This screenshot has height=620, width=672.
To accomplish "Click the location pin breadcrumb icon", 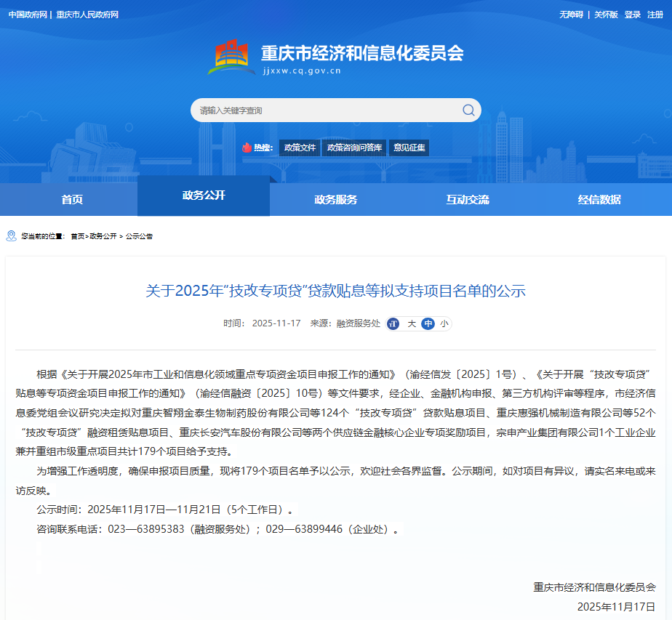I will pyautogui.click(x=11, y=236).
